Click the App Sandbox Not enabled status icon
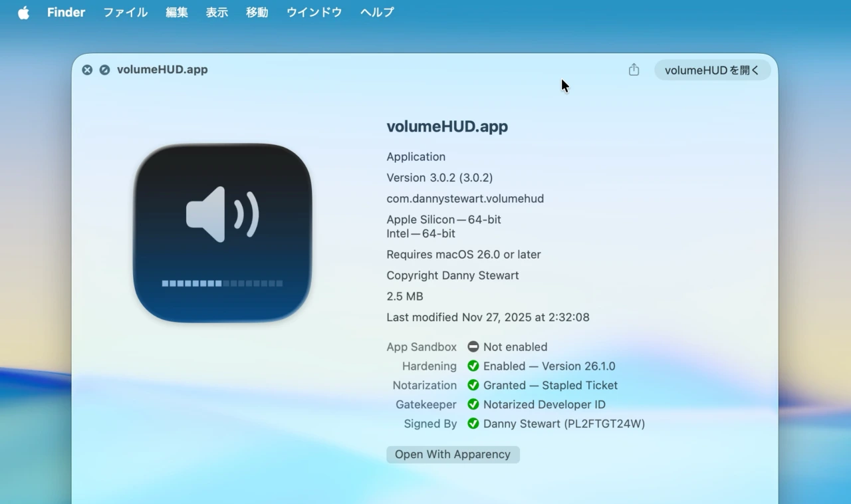Viewport: 851px width, 504px height. [x=473, y=346]
